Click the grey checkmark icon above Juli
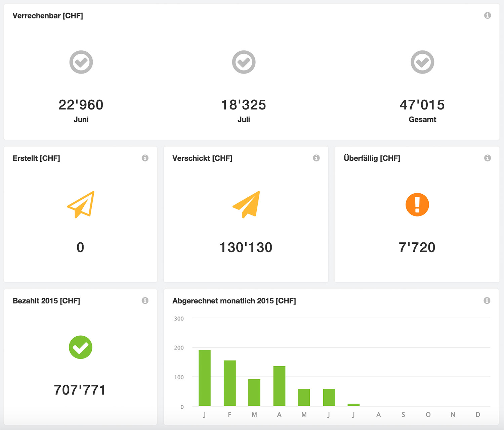The height and width of the screenshot is (430, 504). click(x=244, y=62)
